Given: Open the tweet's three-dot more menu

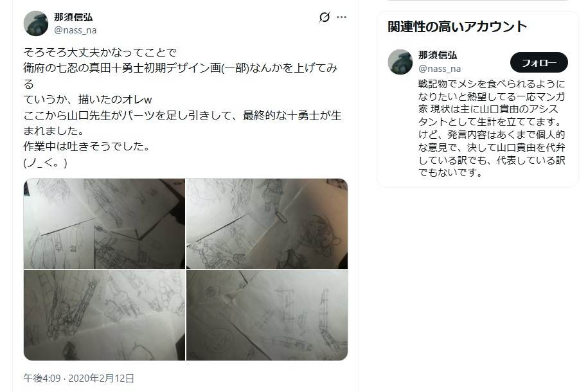Looking at the screenshot, I should tap(341, 17).
